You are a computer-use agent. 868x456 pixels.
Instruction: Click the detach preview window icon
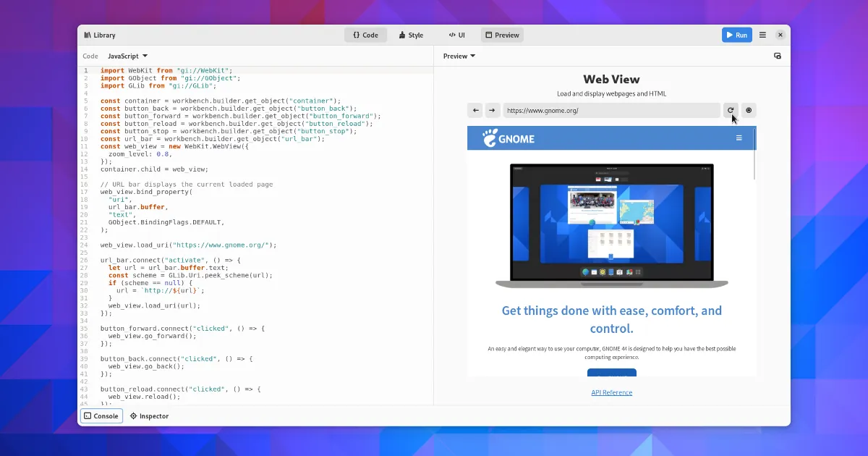point(778,56)
